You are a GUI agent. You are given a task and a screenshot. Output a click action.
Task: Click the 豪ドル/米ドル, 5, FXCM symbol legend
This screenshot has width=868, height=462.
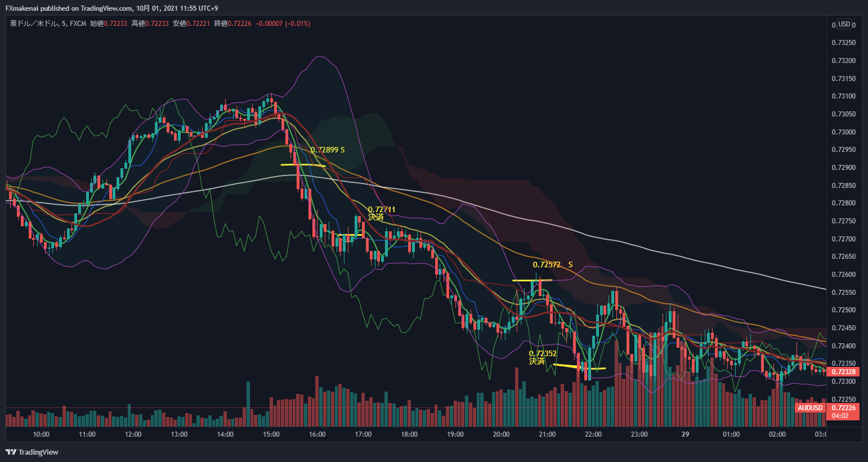coord(48,24)
